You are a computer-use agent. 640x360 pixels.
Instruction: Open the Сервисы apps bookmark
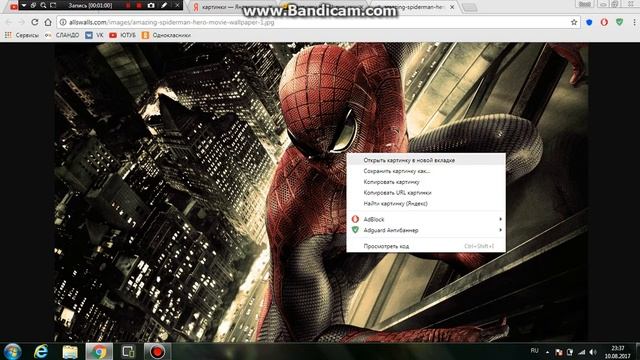click(x=22, y=35)
